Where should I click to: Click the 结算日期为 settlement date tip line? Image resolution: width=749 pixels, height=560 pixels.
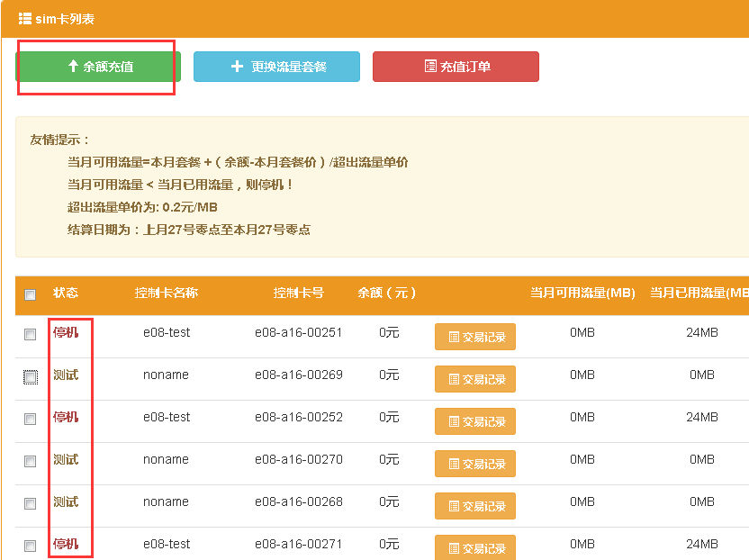click(189, 230)
